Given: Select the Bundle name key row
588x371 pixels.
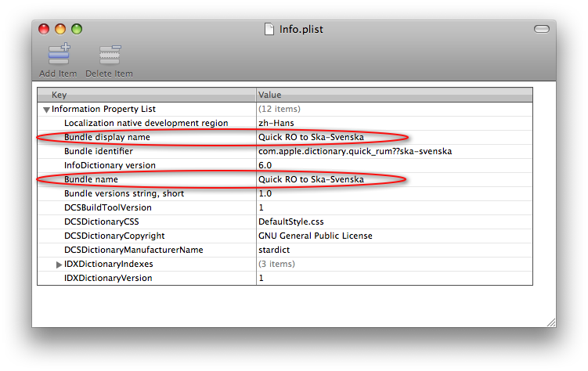Looking at the screenshot, I should (91, 179).
